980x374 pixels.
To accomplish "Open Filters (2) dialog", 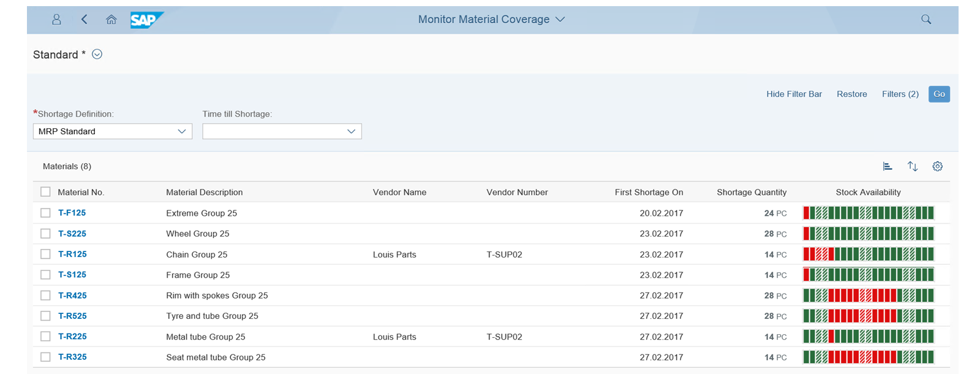I will tap(900, 94).
